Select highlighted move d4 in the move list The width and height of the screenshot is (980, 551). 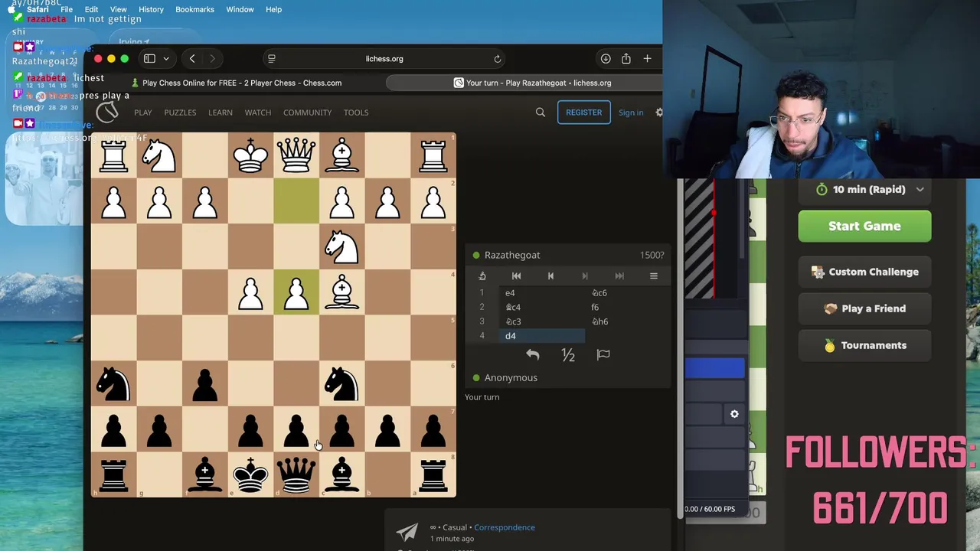coord(541,336)
